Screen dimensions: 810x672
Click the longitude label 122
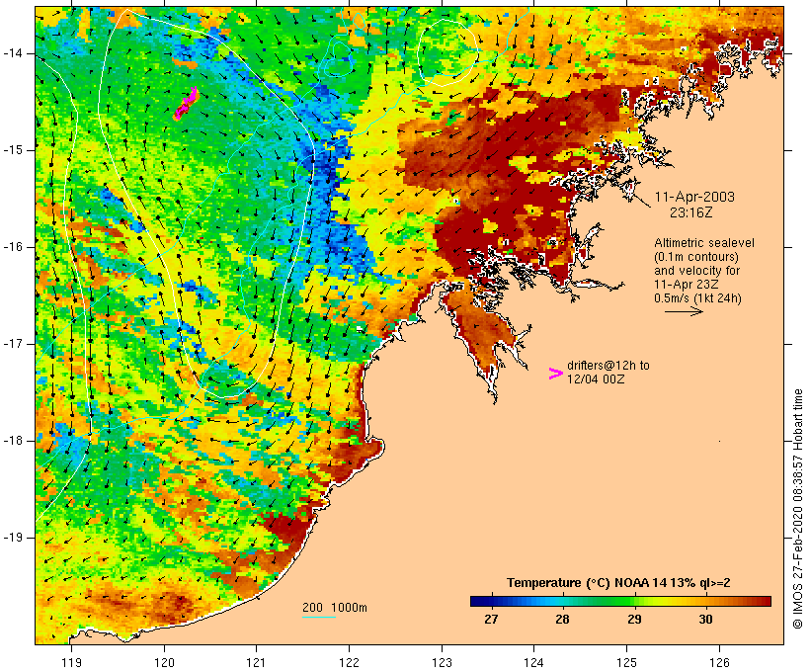pyautogui.click(x=350, y=662)
